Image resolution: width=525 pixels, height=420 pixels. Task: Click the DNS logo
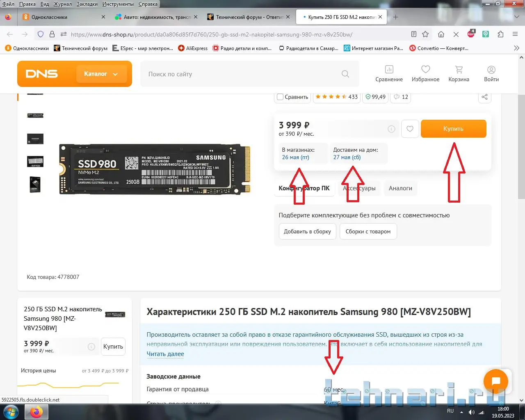pos(42,74)
